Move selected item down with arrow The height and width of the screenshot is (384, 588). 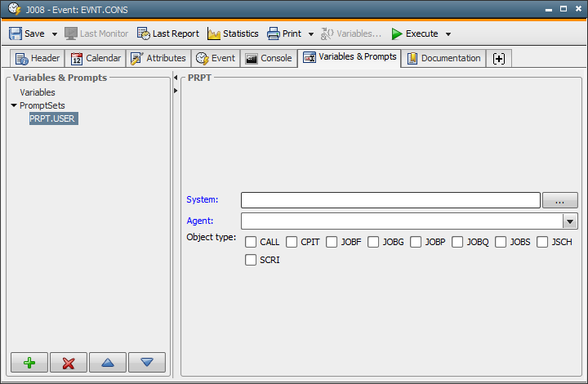[x=147, y=363]
